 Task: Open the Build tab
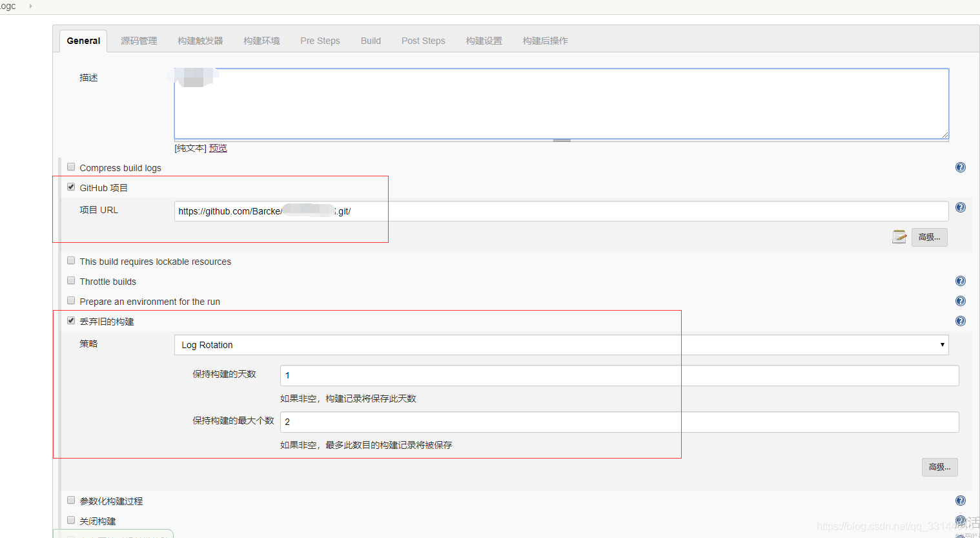click(x=371, y=41)
